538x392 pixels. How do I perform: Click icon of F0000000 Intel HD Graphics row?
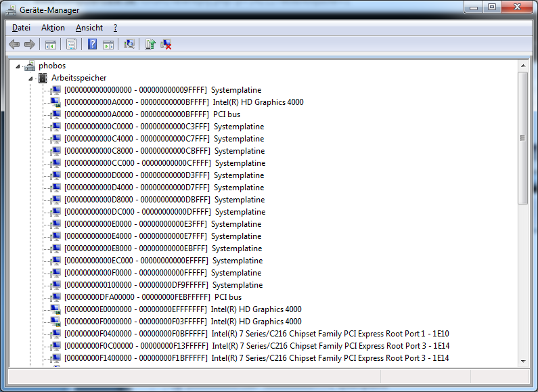click(x=55, y=322)
